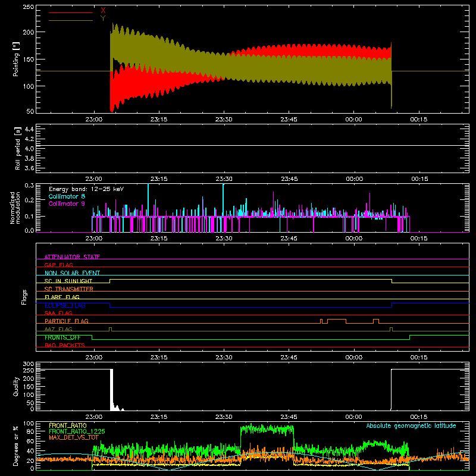Click the yellow FRONT_RATIO legend label

[68, 425]
